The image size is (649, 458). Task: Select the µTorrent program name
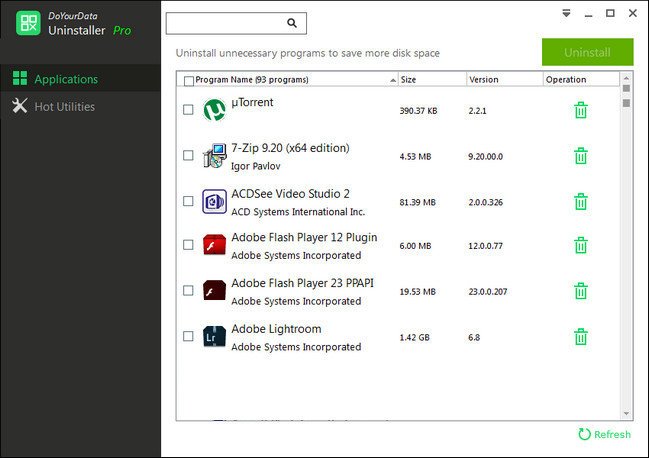[x=252, y=102]
